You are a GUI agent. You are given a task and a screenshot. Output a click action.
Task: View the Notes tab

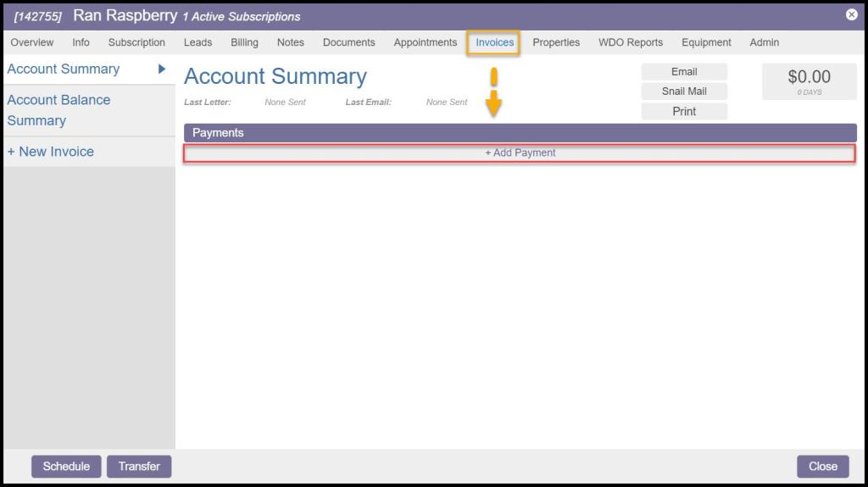tap(290, 42)
